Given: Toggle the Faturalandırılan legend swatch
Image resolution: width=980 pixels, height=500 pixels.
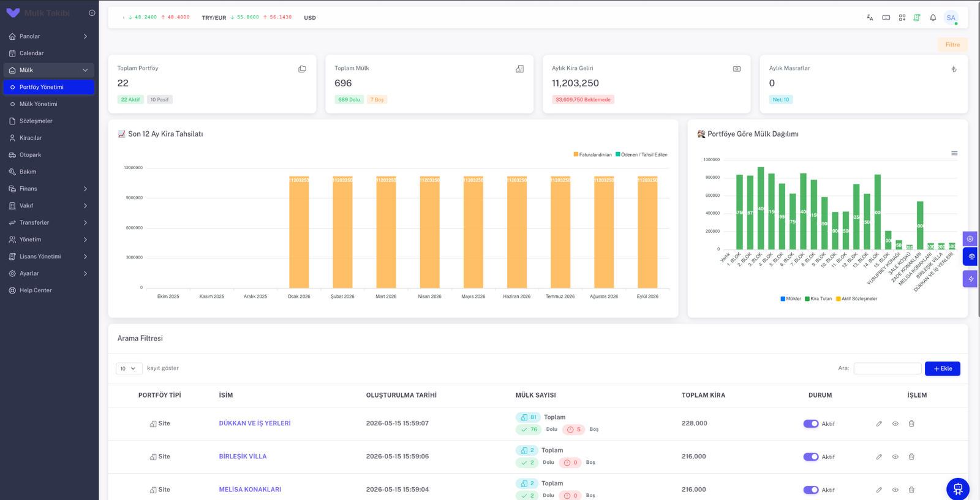Looking at the screenshot, I should pos(576,154).
